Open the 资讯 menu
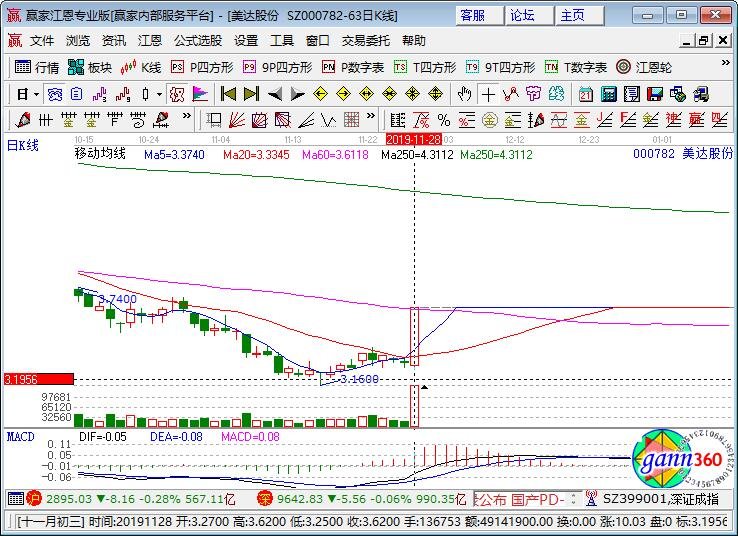The image size is (738, 536). click(114, 41)
